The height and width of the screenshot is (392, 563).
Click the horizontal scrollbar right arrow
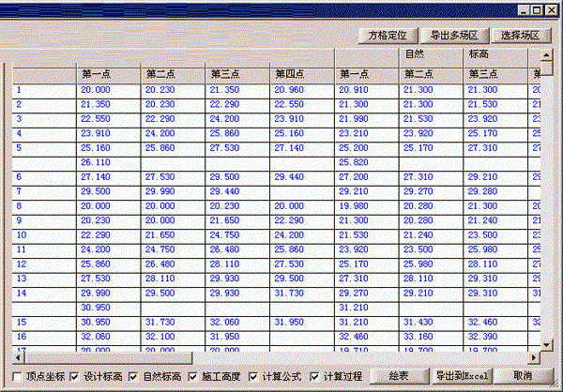[x=534, y=357]
